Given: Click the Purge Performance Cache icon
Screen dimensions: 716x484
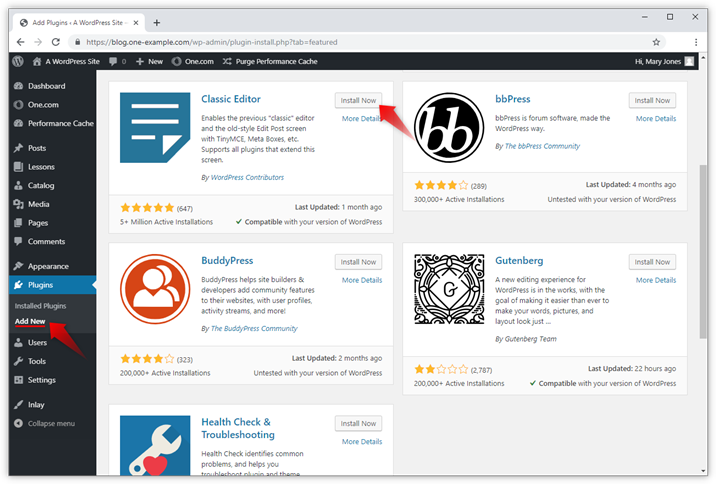Looking at the screenshot, I should click(227, 61).
